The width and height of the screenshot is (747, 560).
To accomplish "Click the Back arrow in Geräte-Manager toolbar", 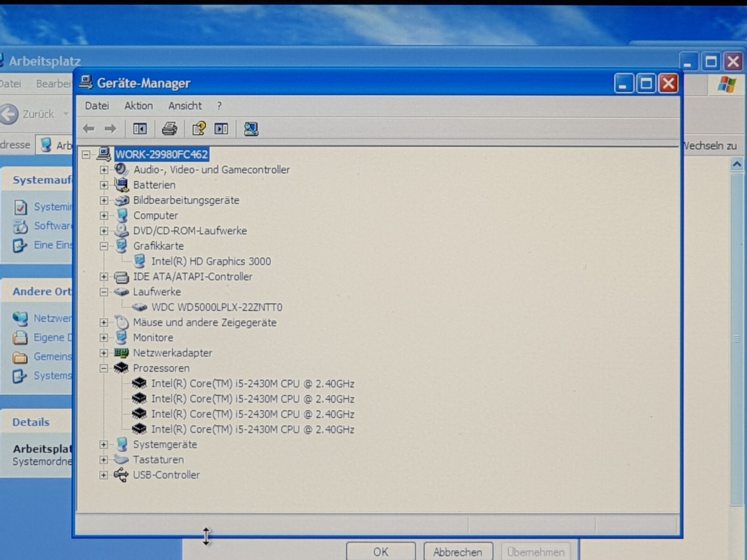I will pos(88,128).
